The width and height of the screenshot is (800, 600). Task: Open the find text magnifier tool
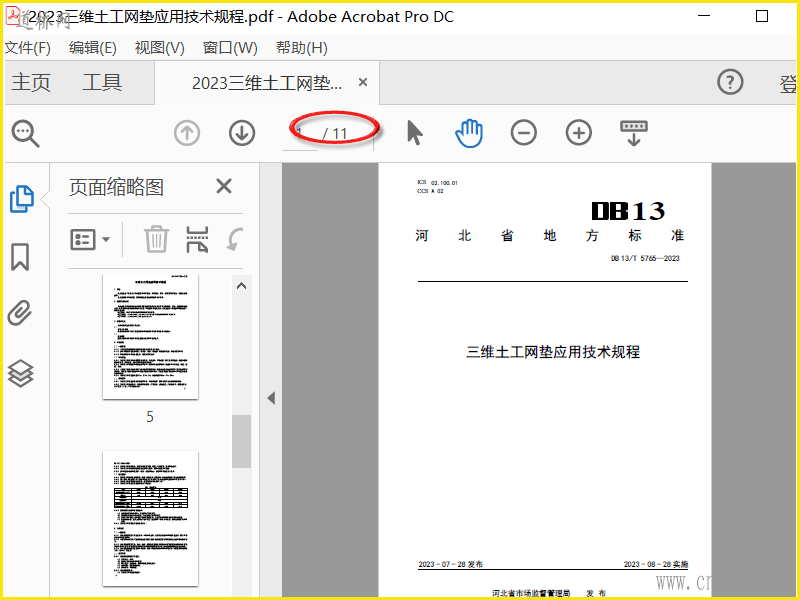click(25, 134)
